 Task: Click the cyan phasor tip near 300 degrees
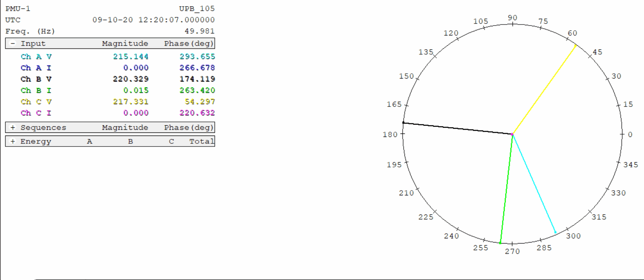[555, 233]
